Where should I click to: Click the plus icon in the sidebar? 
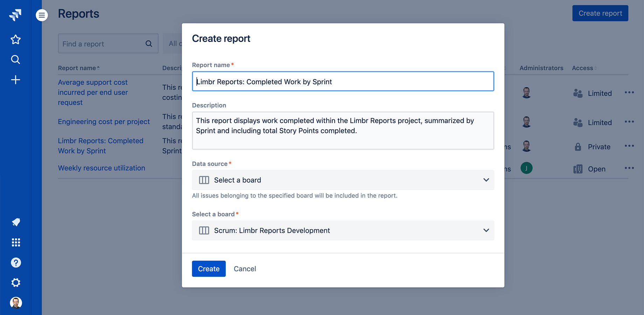tap(15, 80)
